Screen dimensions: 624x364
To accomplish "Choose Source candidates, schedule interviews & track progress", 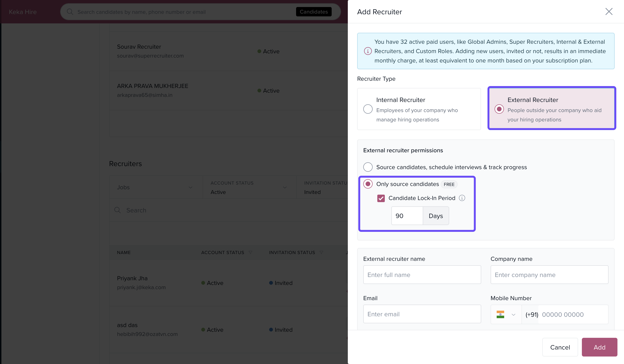I will tap(368, 167).
